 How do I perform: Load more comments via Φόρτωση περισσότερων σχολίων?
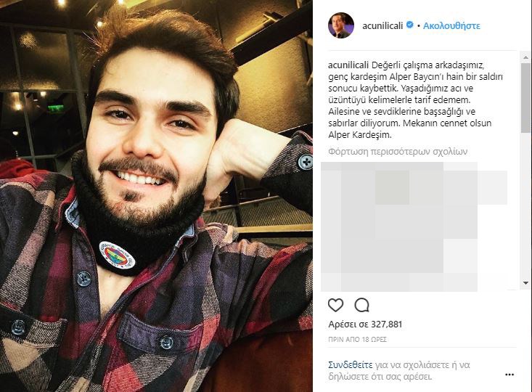pos(398,152)
